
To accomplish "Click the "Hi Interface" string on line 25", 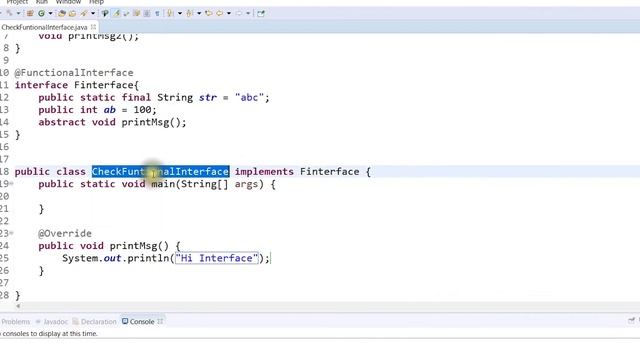I will point(217,258).
